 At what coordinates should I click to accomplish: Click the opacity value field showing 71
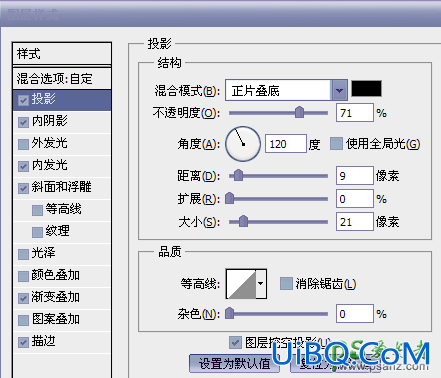pos(355,113)
